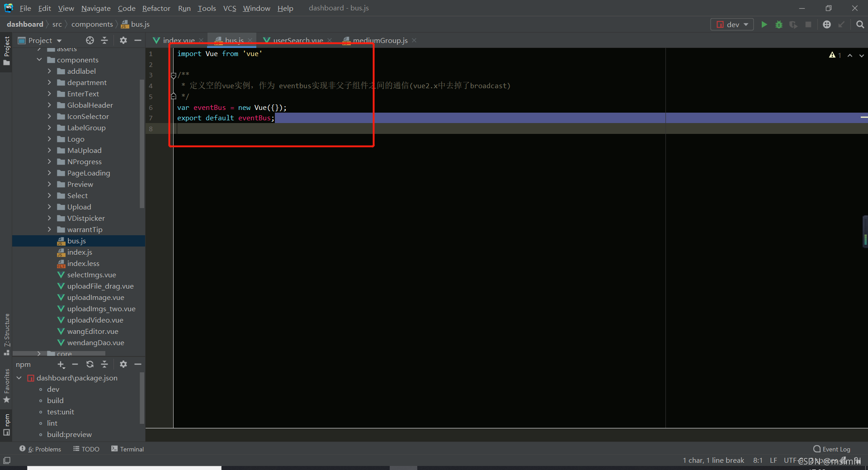Select the build npm script
The width and height of the screenshot is (868, 470).
55,400
